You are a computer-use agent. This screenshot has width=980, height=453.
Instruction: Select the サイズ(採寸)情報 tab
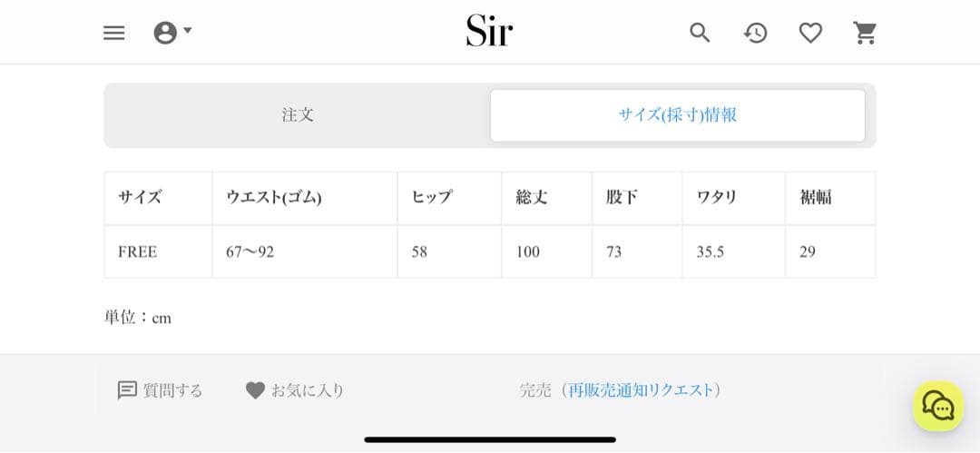677,115
